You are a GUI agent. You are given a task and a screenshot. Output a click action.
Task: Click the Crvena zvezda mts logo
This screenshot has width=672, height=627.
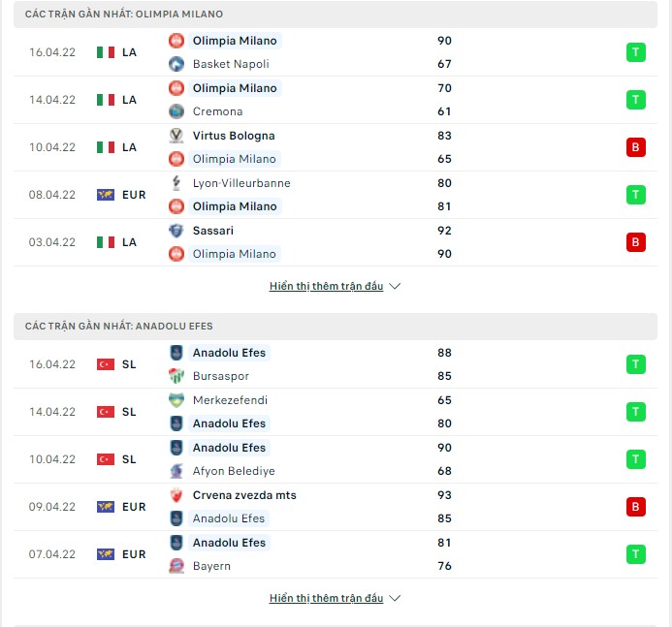pyautogui.click(x=176, y=495)
